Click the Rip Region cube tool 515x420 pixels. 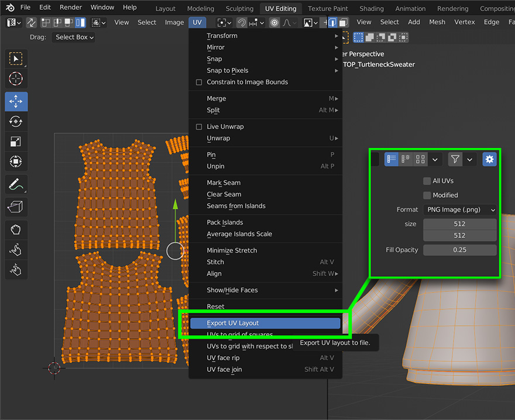click(16, 205)
